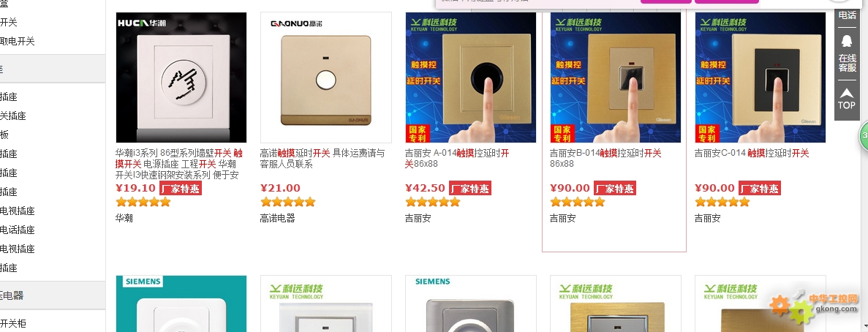The width and height of the screenshot is (868, 332).
Task: Click 厂家特惠 badge next to ¥42.50
Action: [470, 189]
